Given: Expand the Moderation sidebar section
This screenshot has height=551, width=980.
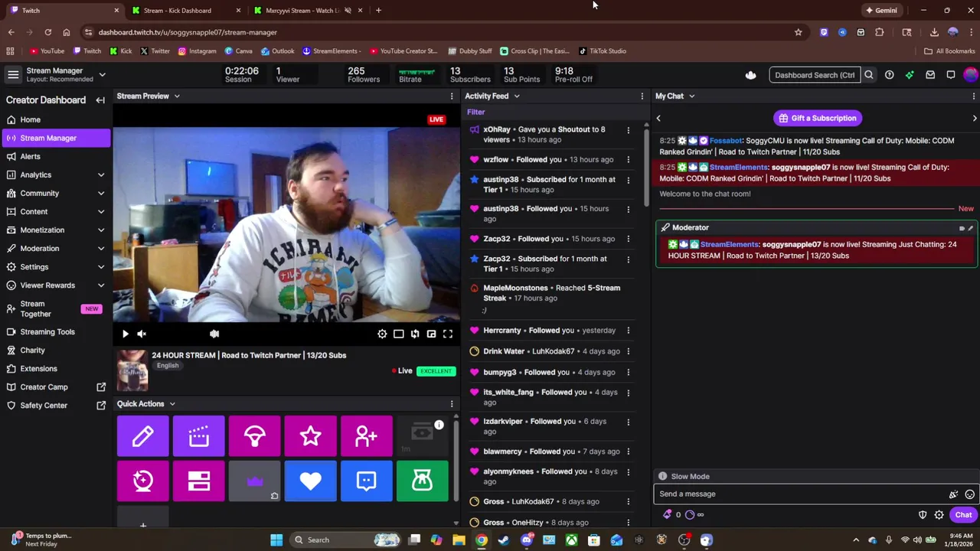Looking at the screenshot, I should pyautogui.click(x=101, y=249).
